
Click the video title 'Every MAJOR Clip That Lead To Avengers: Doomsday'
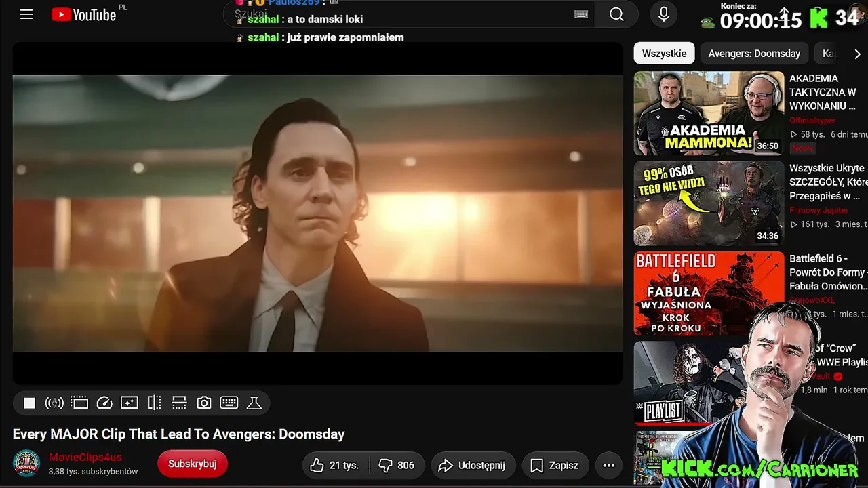pos(179,434)
